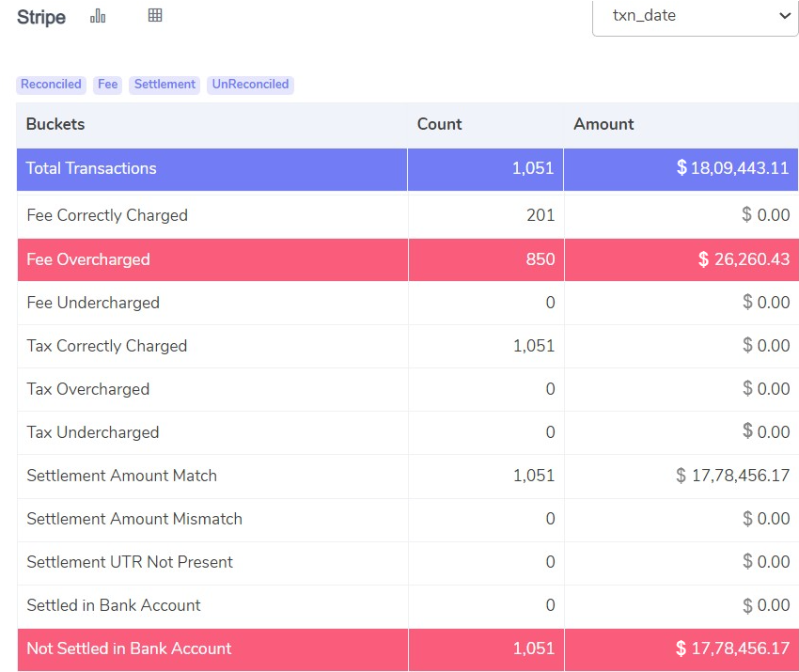799x672 pixels.
Task: Open the txn_date dropdown
Action: (x=695, y=15)
